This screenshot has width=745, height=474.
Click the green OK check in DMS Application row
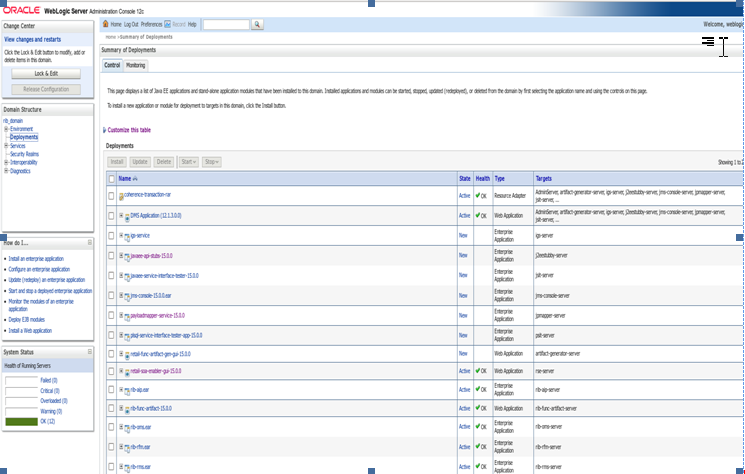478,215
